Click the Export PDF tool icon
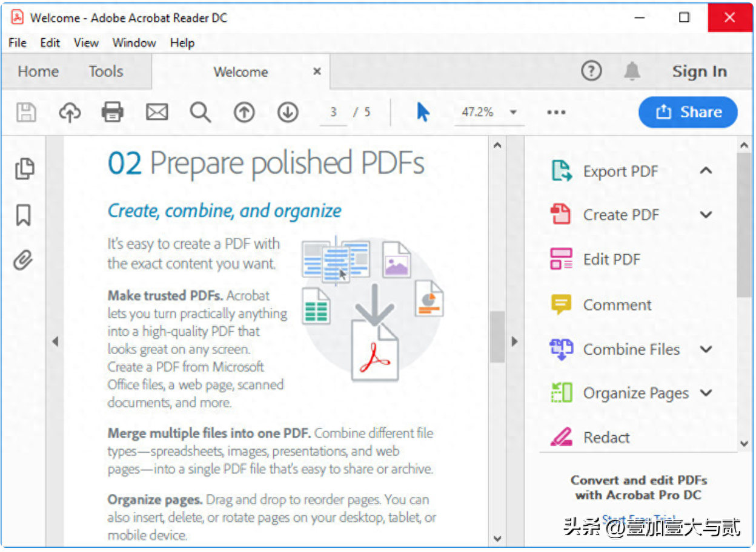 (x=561, y=171)
